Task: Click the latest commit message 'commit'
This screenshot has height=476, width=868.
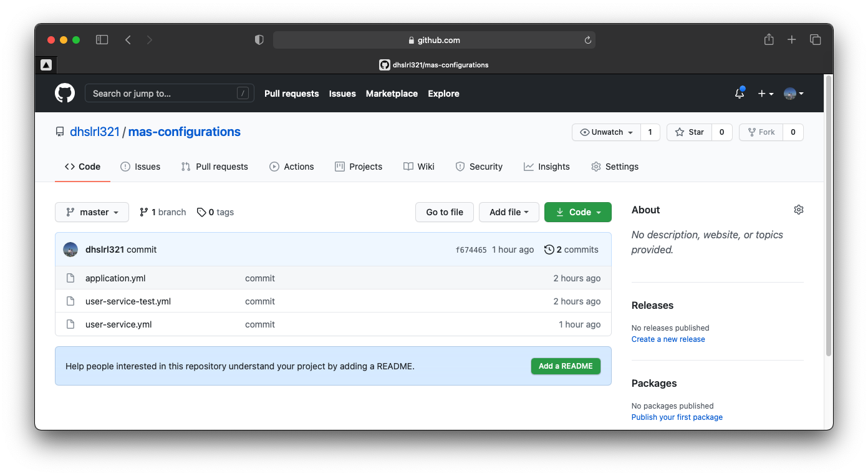Action: pyautogui.click(x=142, y=250)
